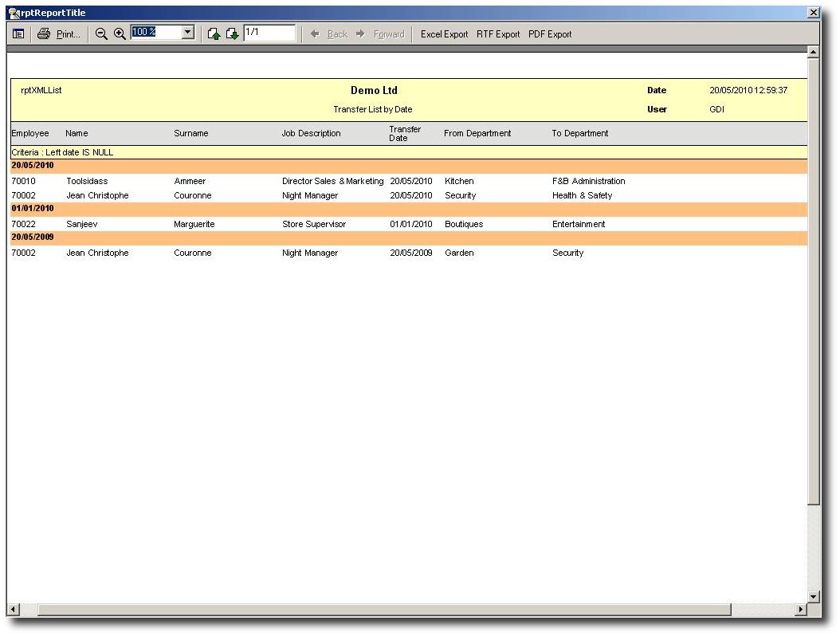Click the horizontal scrollbar right arrow
Viewport: 840px width, 636px height.
pos(800,610)
